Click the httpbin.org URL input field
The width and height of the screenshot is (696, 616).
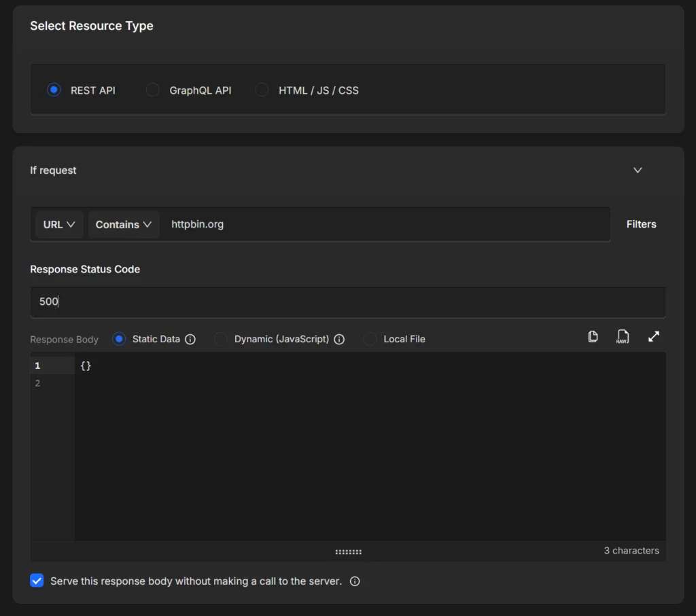[385, 224]
